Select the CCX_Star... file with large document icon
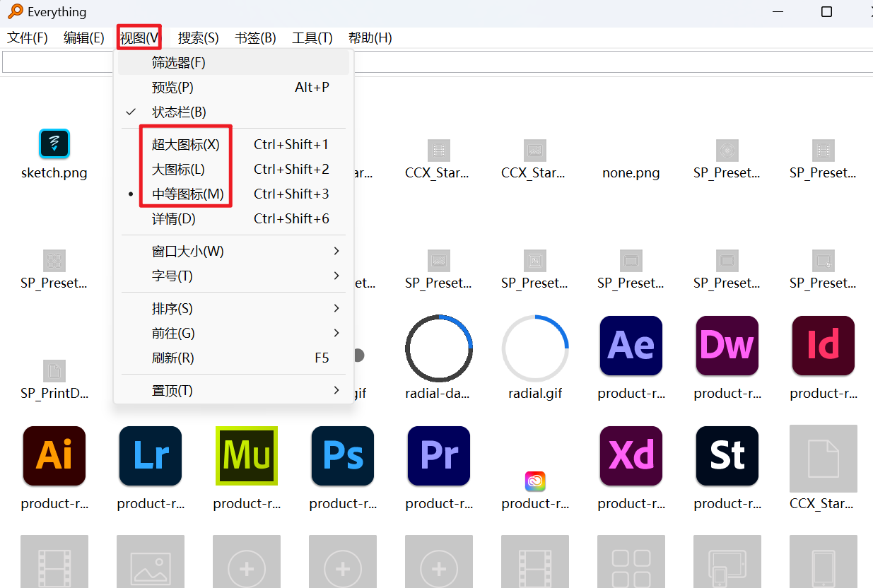Image resolution: width=873 pixels, height=588 pixels. [x=824, y=459]
